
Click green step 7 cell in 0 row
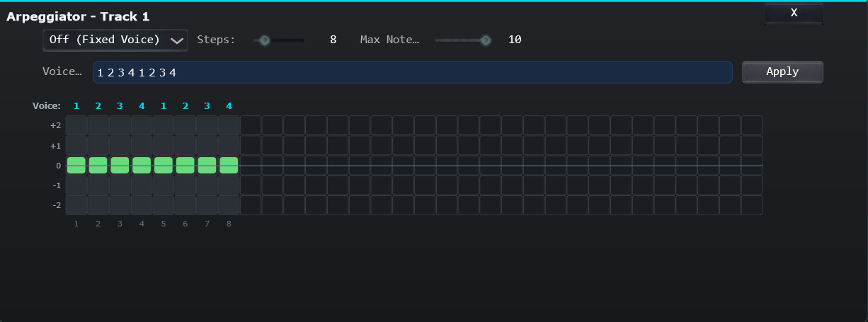coord(207,165)
